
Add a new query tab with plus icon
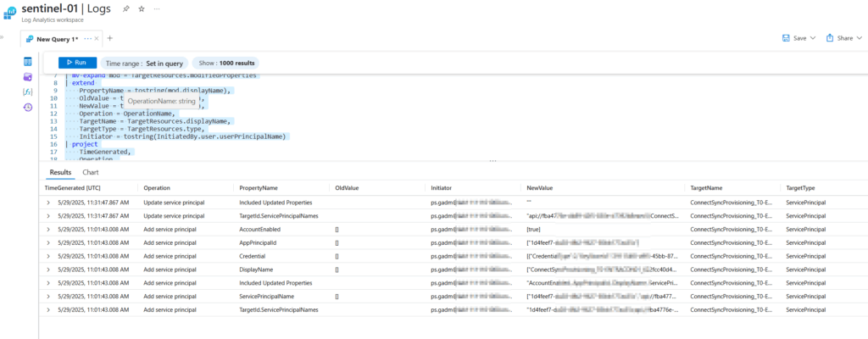109,38
